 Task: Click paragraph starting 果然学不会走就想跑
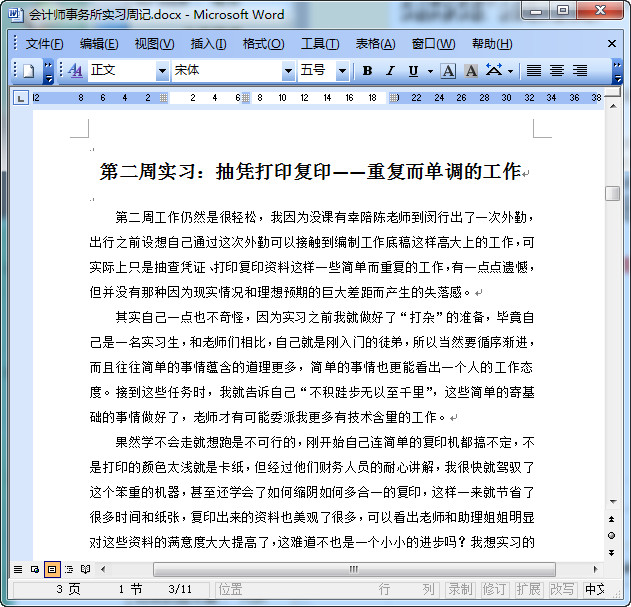click(312, 492)
